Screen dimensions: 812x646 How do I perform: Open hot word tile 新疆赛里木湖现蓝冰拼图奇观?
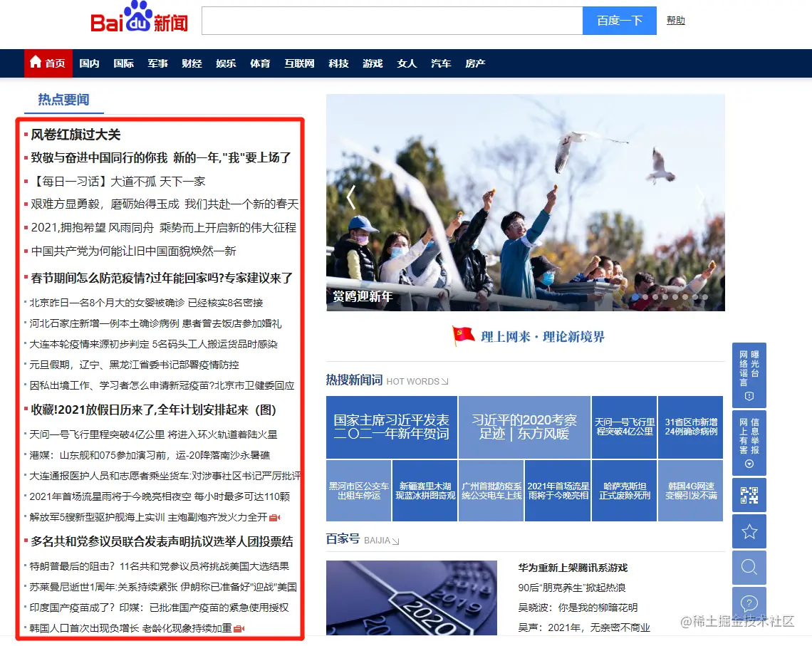(x=425, y=491)
